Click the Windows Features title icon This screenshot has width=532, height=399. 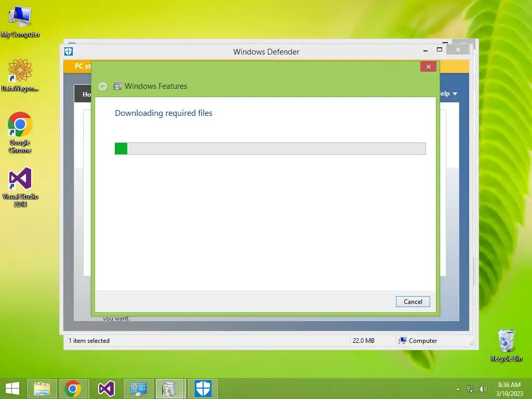click(x=117, y=86)
